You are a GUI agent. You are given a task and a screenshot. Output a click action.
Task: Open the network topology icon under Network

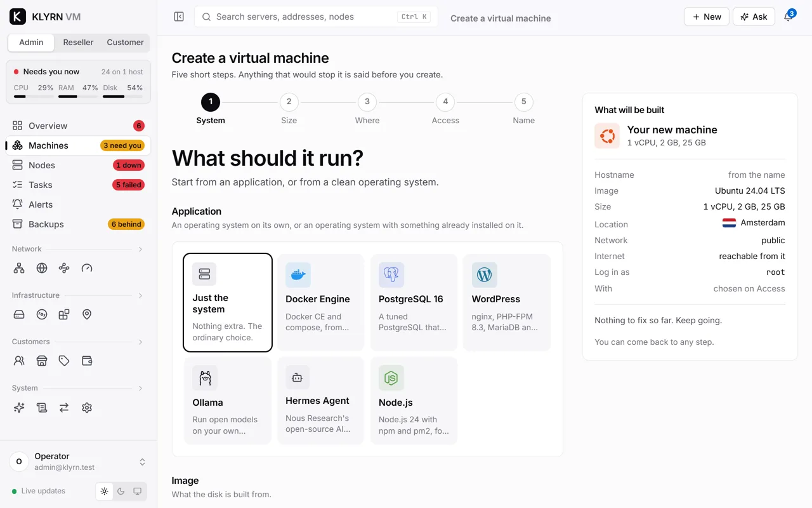click(x=19, y=268)
